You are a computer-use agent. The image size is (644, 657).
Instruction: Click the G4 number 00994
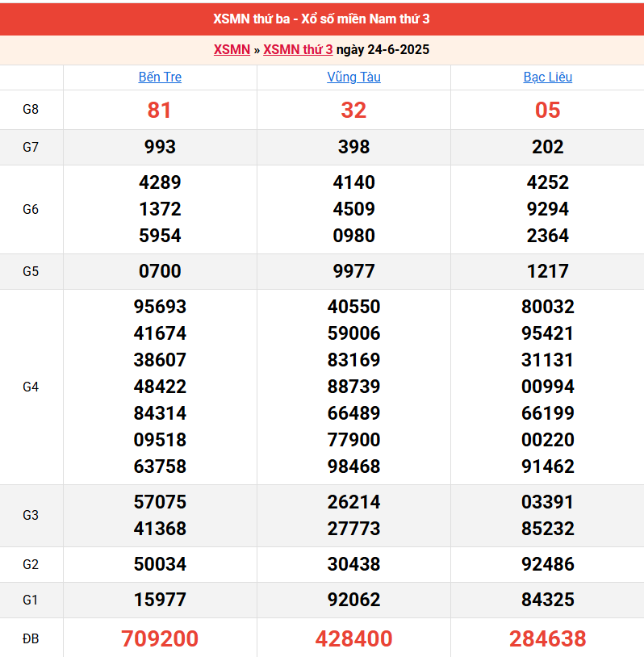[x=548, y=387]
